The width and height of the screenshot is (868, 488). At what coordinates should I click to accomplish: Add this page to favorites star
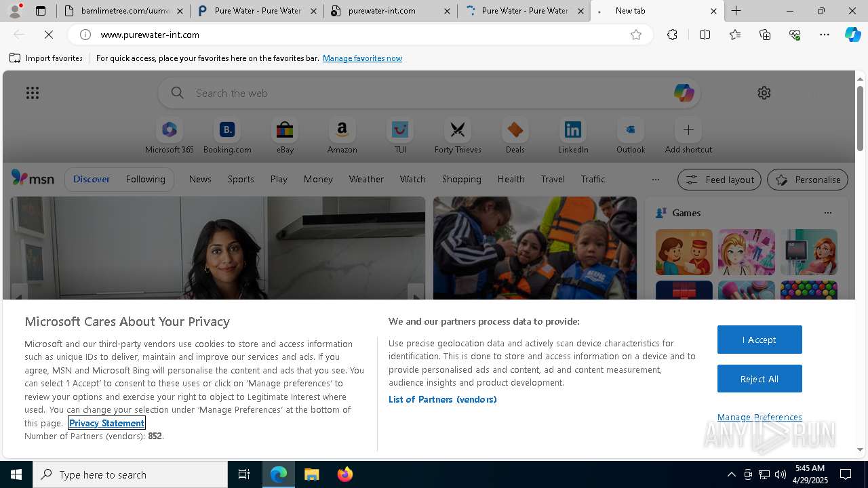click(636, 35)
